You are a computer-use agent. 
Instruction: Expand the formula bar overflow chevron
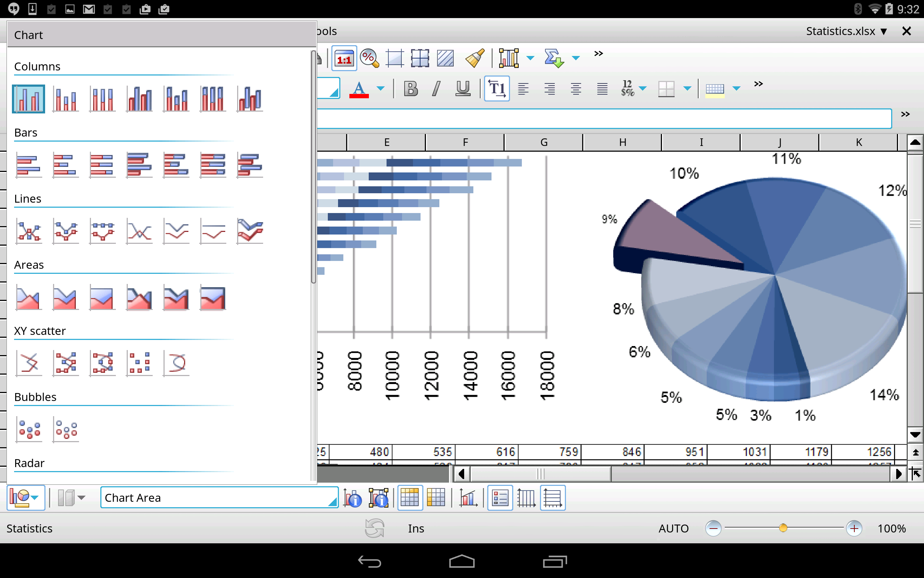(x=905, y=114)
